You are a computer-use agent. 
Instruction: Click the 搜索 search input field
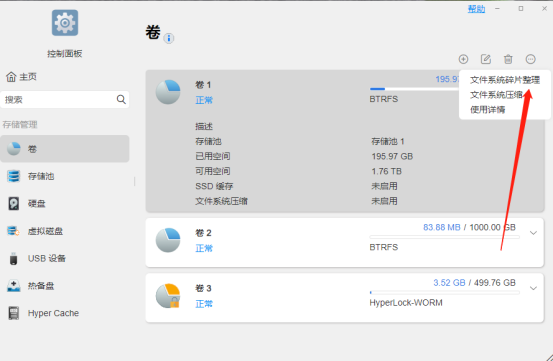coord(65,99)
